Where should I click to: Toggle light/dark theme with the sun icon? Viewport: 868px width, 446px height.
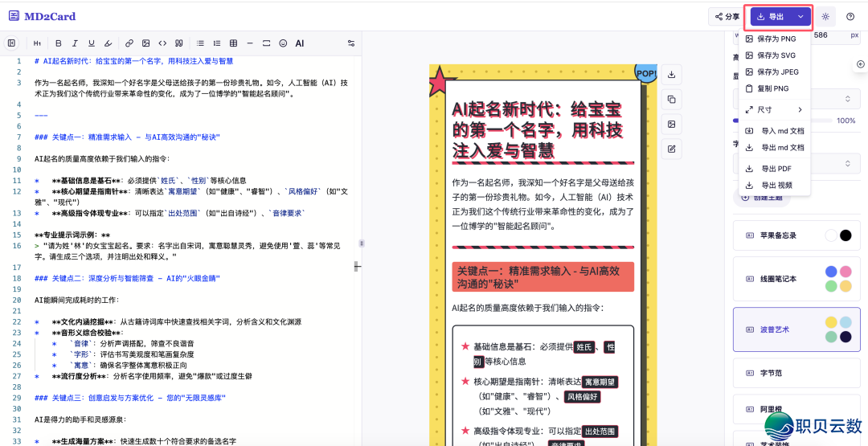tap(825, 17)
